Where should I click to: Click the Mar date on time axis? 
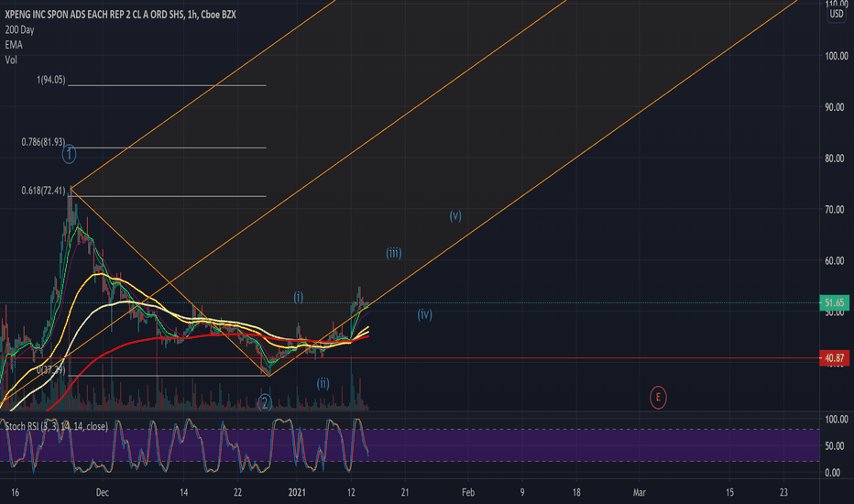(639, 493)
